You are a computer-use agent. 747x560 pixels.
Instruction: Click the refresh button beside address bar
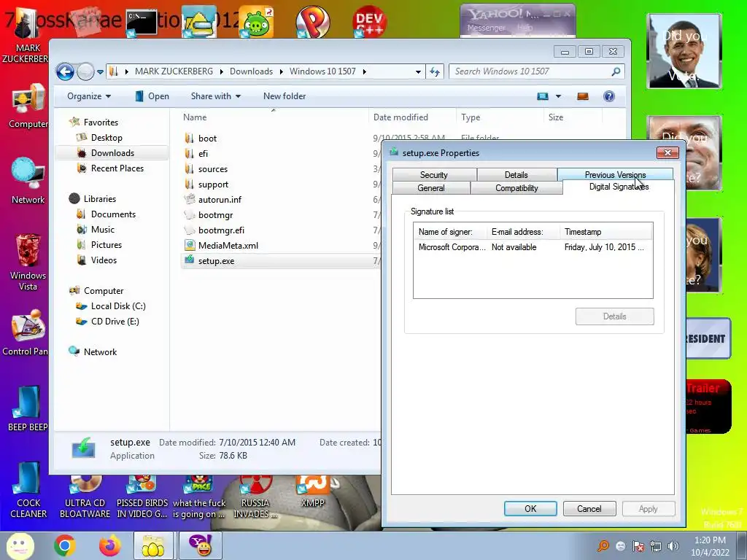[435, 71]
